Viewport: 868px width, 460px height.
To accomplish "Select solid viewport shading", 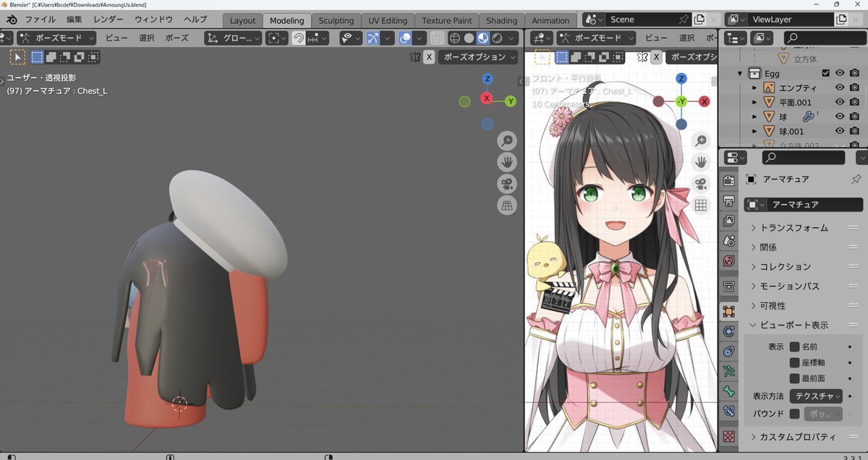I will click(469, 38).
